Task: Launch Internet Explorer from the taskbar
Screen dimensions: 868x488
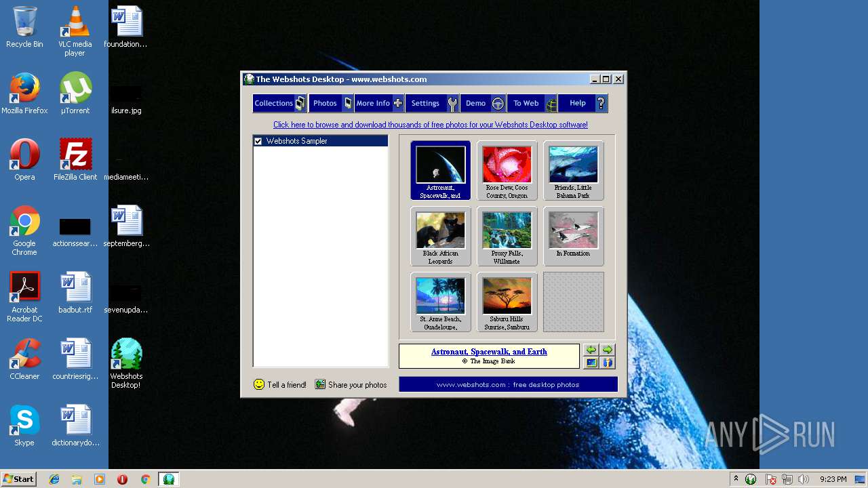Action: click(x=54, y=479)
